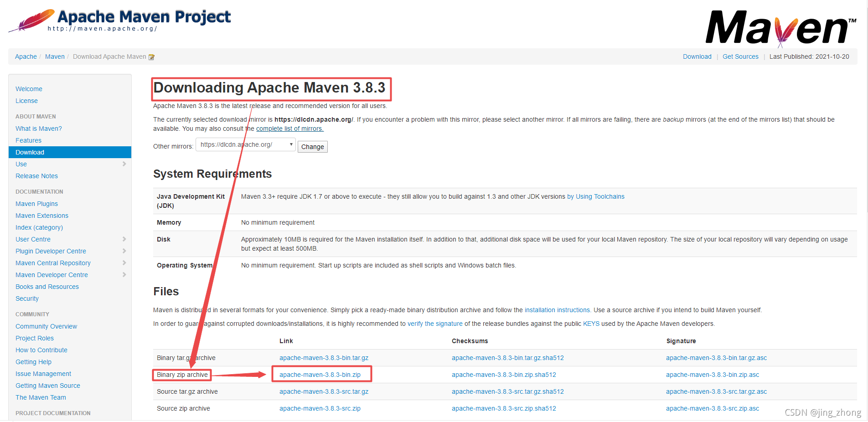Click the Last Published: 2021-10-20 text
The image size is (868, 422).
[x=809, y=57]
